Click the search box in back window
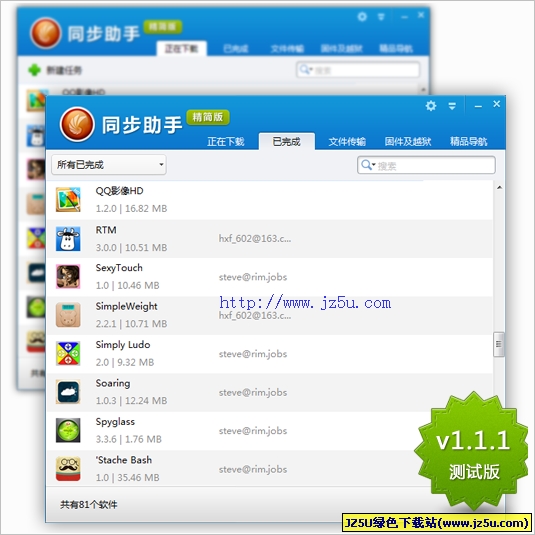The width and height of the screenshot is (535, 535). tap(358, 70)
